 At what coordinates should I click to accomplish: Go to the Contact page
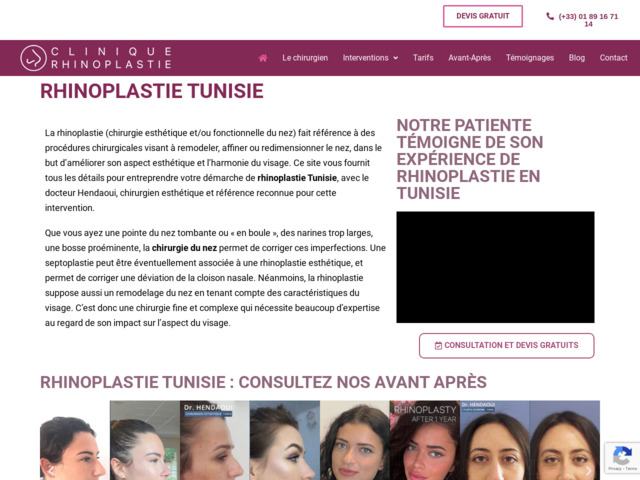613,58
